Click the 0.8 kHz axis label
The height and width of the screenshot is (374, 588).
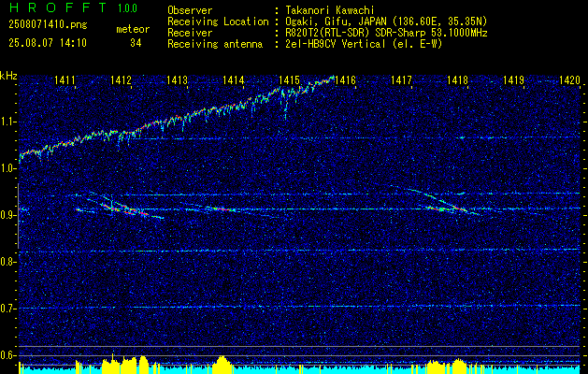click(x=8, y=262)
